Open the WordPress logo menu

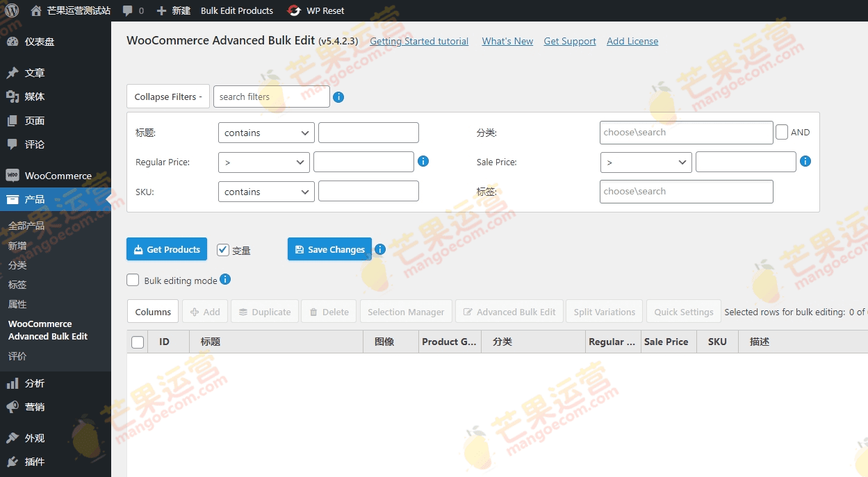point(12,10)
